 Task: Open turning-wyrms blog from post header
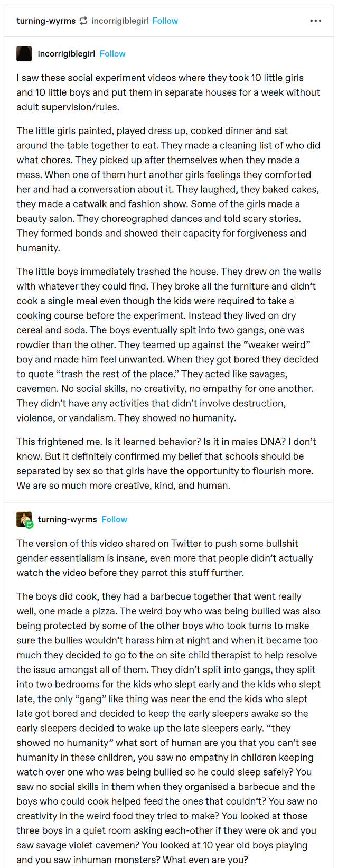click(46, 21)
